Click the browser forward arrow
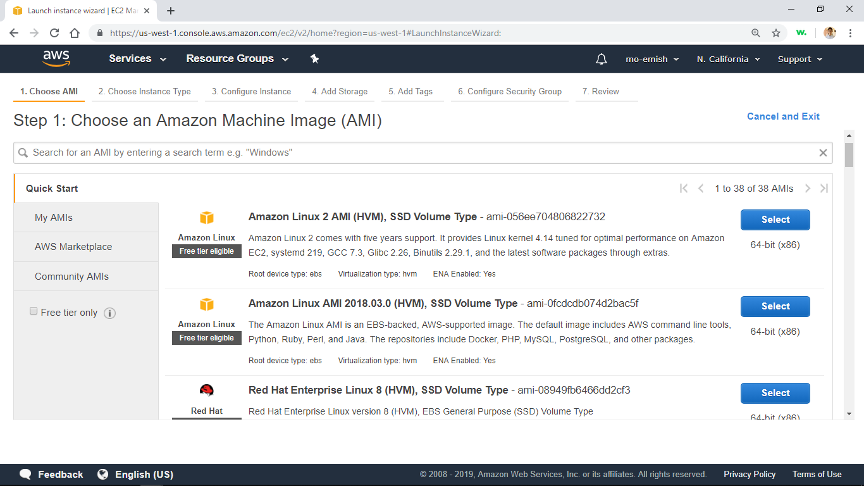This screenshot has height=487, width=864. (x=34, y=33)
